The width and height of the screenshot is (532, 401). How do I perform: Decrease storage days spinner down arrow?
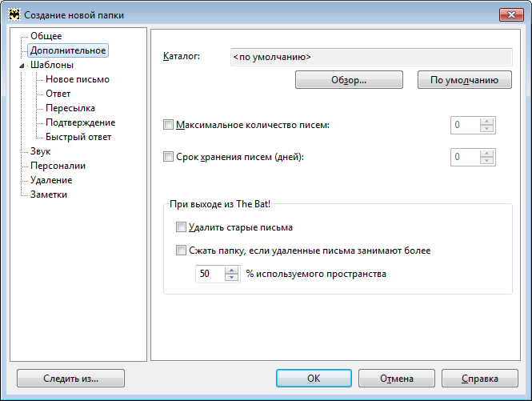[487, 161]
